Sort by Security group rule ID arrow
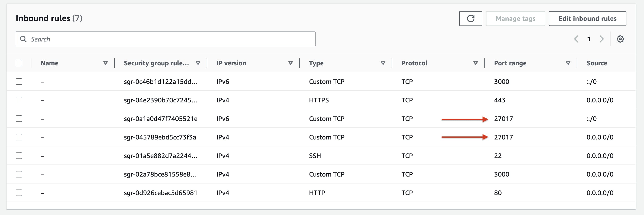The image size is (644, 215). tap(198, 63)
